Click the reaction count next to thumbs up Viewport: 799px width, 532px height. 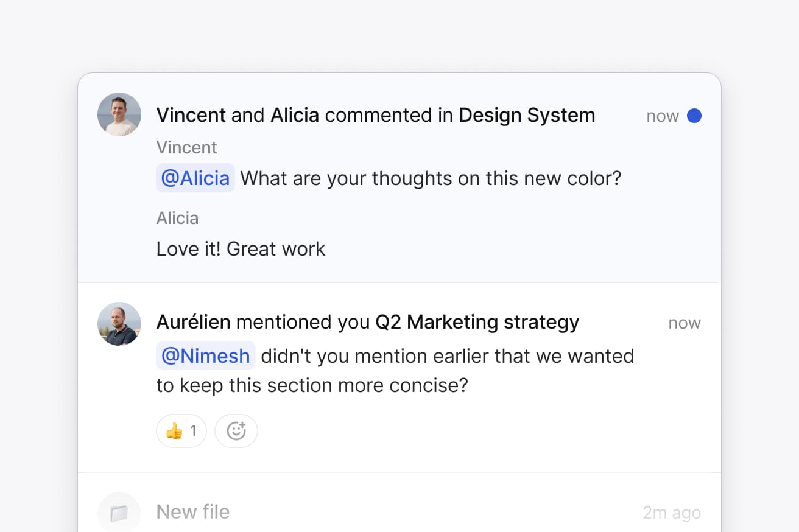coord(194,430)
